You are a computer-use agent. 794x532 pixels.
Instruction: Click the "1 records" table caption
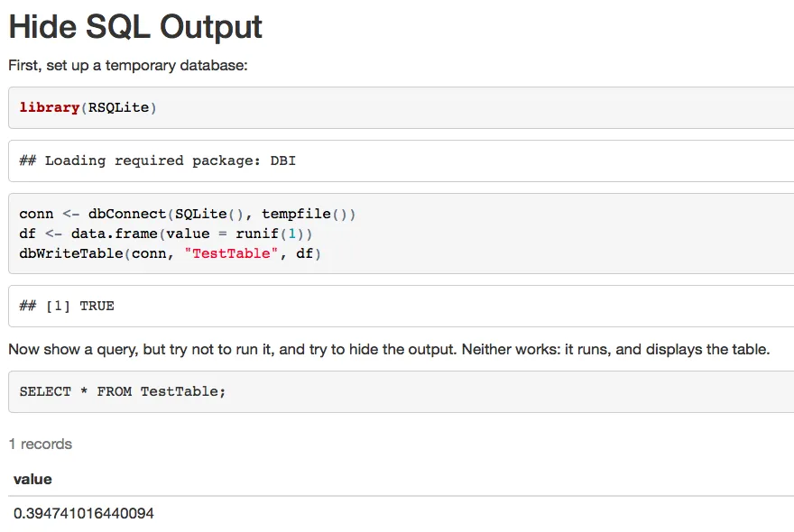41,444
